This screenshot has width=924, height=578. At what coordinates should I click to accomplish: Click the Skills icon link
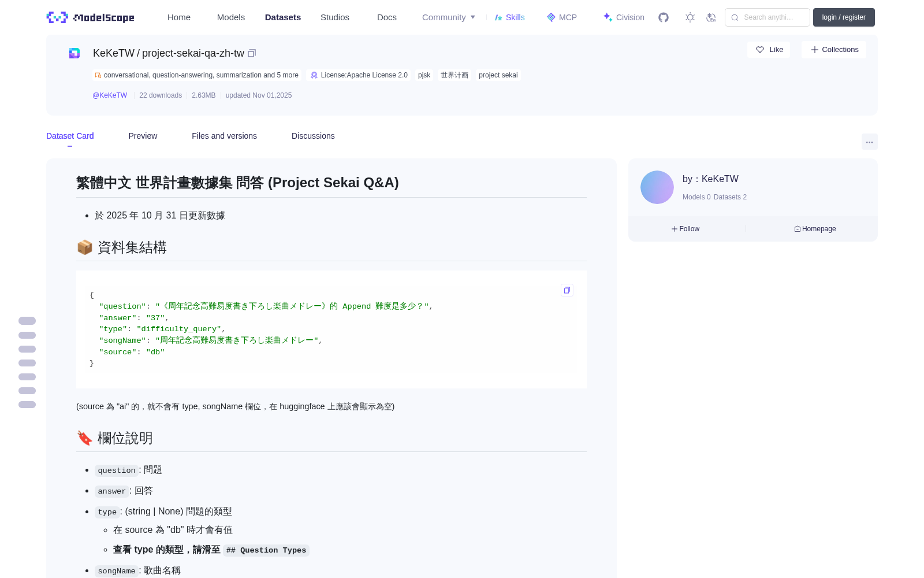coord(509,17)
